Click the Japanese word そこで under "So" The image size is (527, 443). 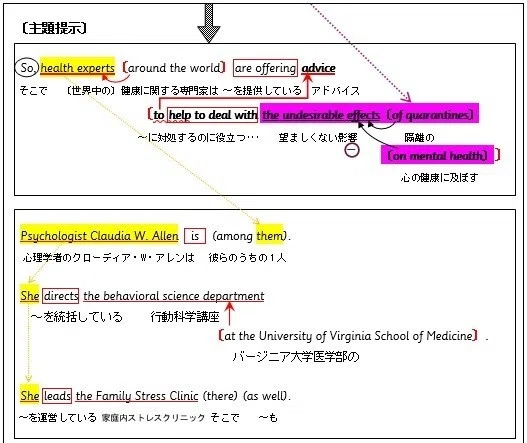[x=33, y=90]
